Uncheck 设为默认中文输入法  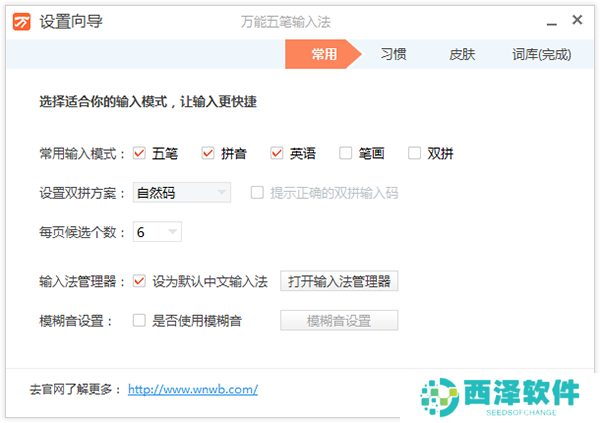(x=139, y=281)
